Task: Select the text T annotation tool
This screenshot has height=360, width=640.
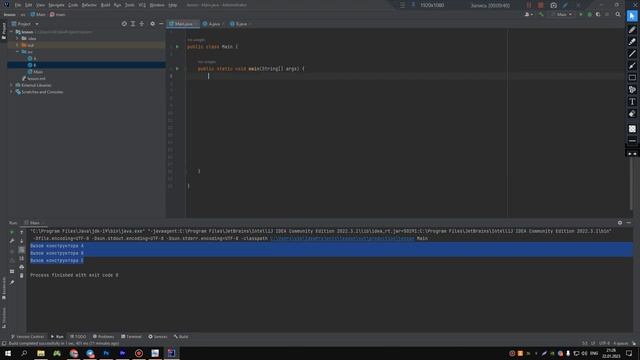Action: point(632,102)
